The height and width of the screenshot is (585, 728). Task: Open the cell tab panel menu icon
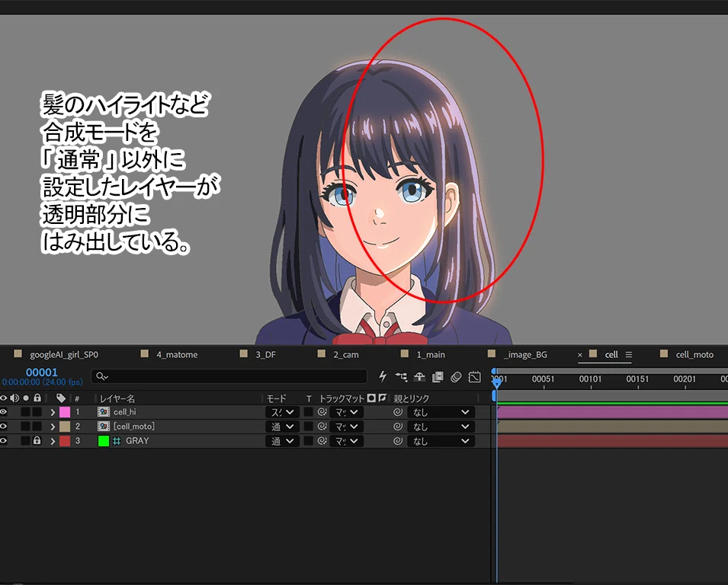coord(629,354)
